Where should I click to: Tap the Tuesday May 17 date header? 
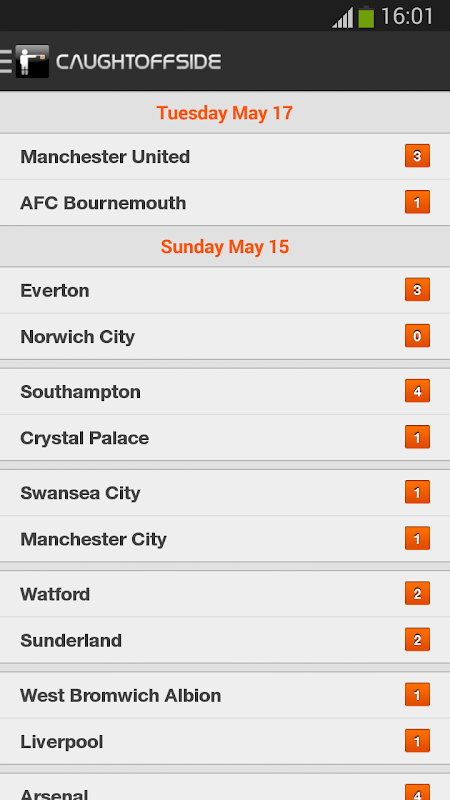pos(225,113)
